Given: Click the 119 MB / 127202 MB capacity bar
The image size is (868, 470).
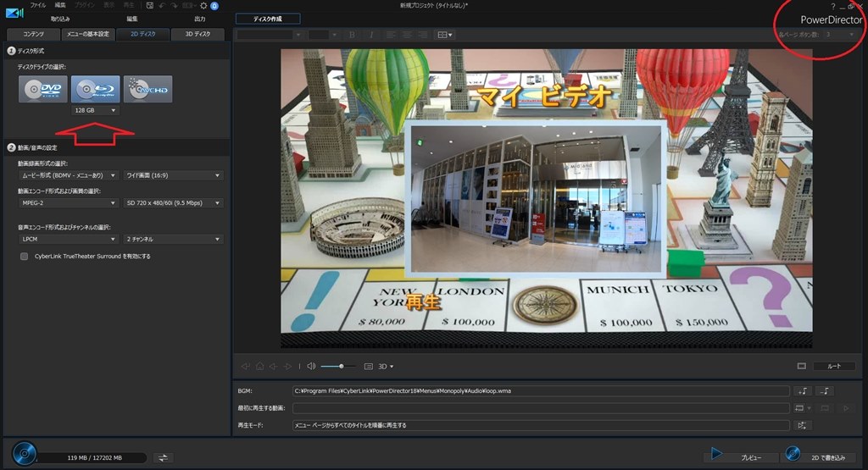Looking at the screenshot, I should [x=92, y=458].
